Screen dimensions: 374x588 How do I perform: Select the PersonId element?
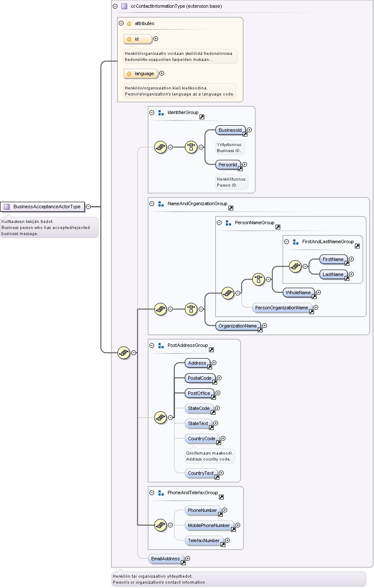click(x=228, y=165)
